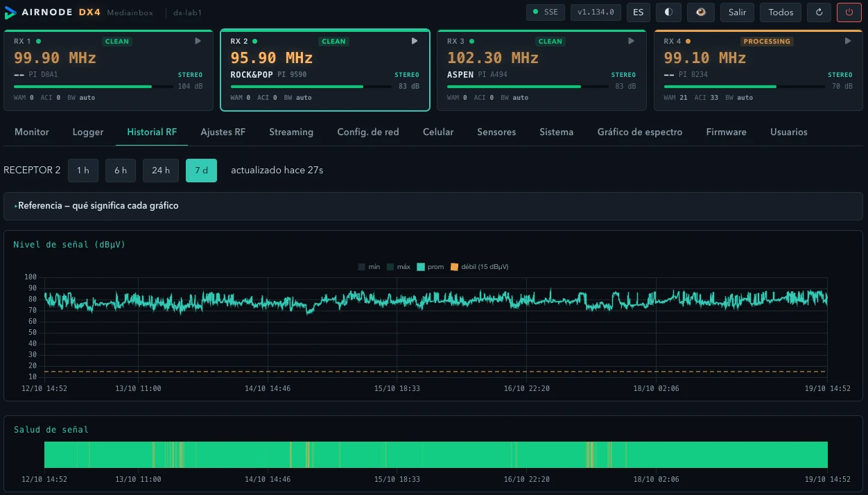Select the 1 h time range
Viewport: 868px width, 495px height.
(x=83, y=171)
